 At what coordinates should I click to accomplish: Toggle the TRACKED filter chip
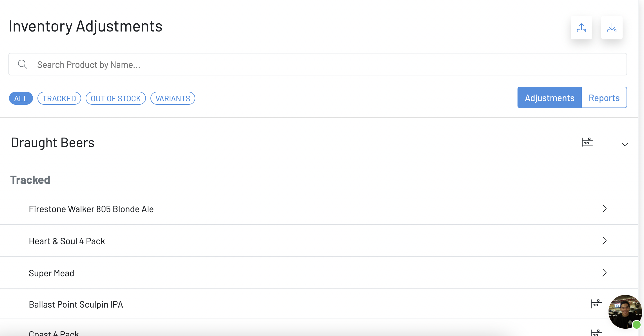pyautogui.click(x=59, y=98)
